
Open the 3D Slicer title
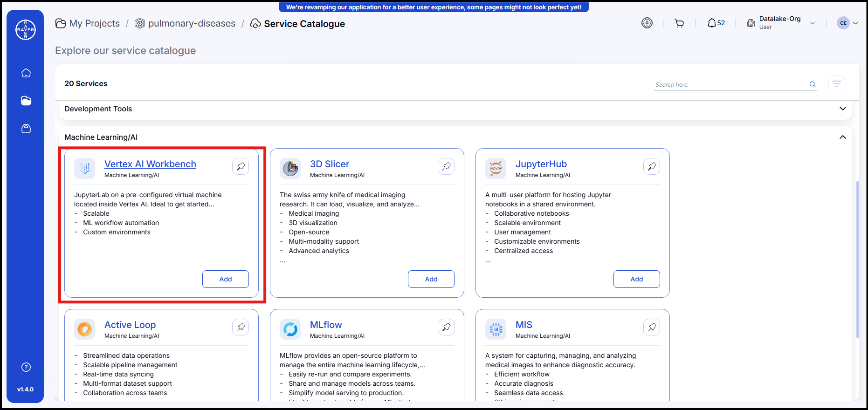click(330, 164)
